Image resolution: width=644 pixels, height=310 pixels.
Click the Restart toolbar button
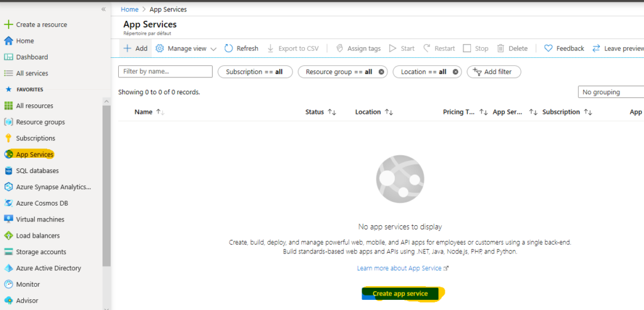click(439, 48)
